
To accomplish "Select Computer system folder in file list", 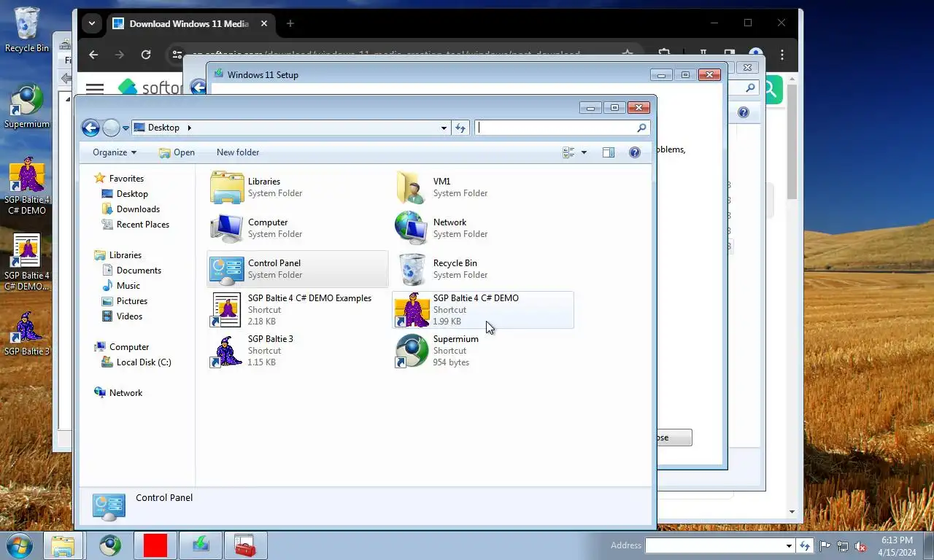I will click(298, 228).
